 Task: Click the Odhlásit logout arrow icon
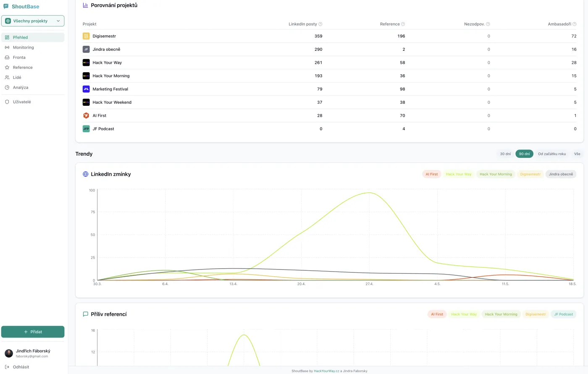click(x=7, y=367)
